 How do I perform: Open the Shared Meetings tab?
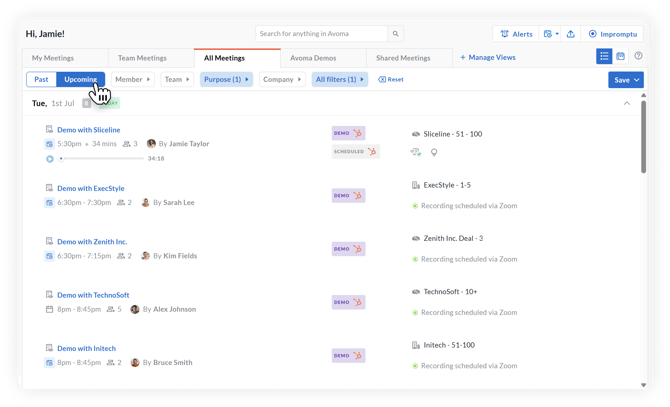[x=403, y=58]
